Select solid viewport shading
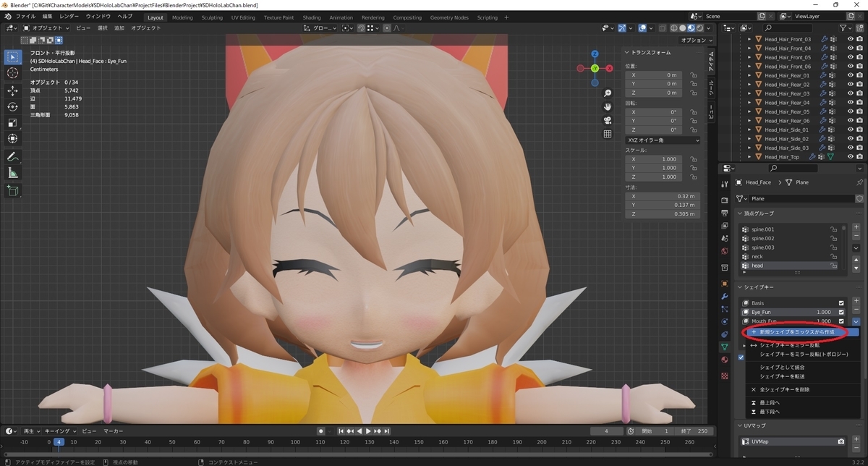 [x=682, y=28]
